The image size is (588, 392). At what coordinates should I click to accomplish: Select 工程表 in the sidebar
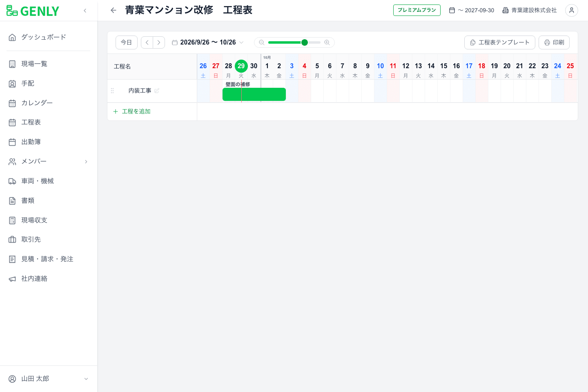click(49, 122)
